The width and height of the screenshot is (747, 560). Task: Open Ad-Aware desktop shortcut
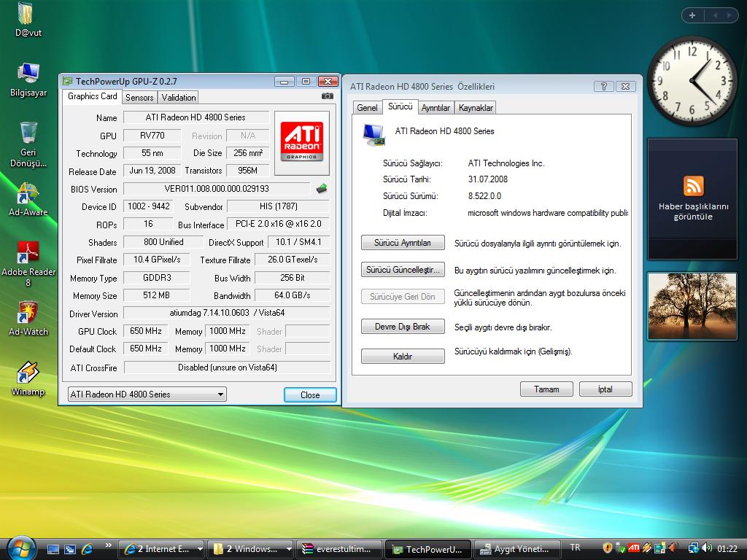coord(28,195)
